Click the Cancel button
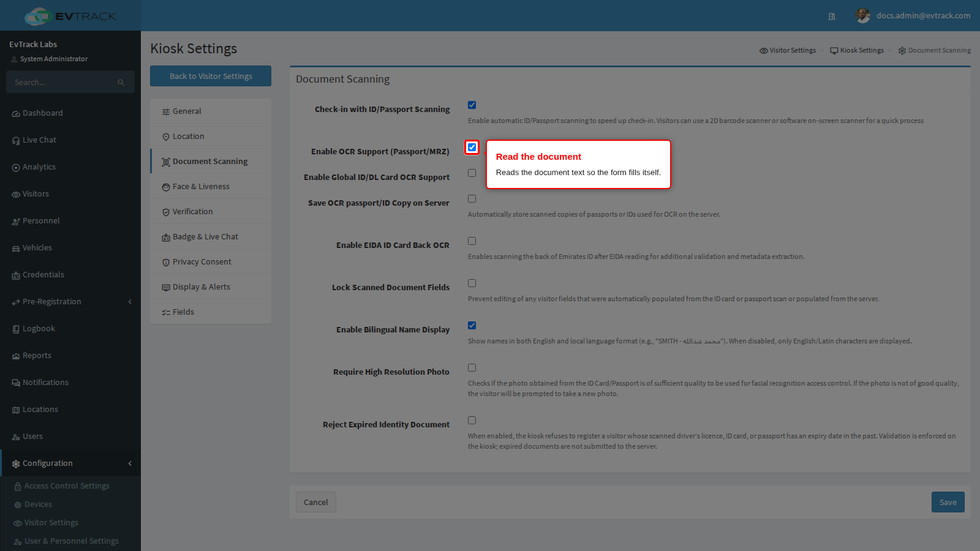The image size is (980, 551). 316,502
